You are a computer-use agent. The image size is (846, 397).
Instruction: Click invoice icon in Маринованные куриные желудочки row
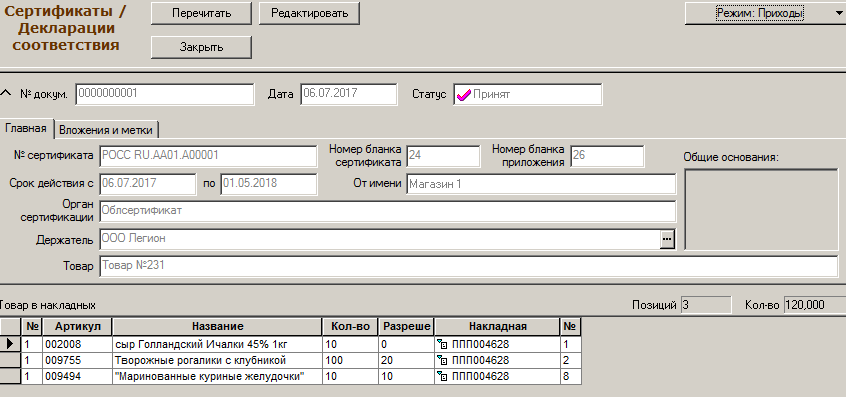coord(442,377)
